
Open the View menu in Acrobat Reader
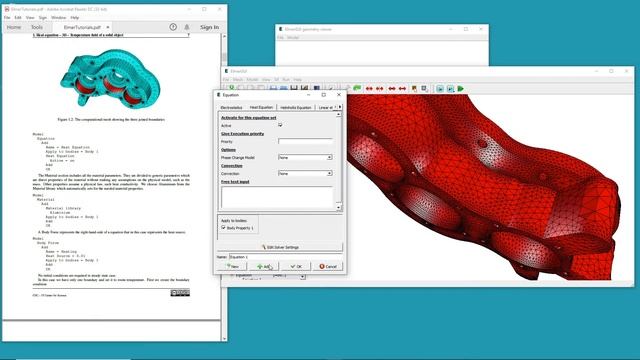30,18
